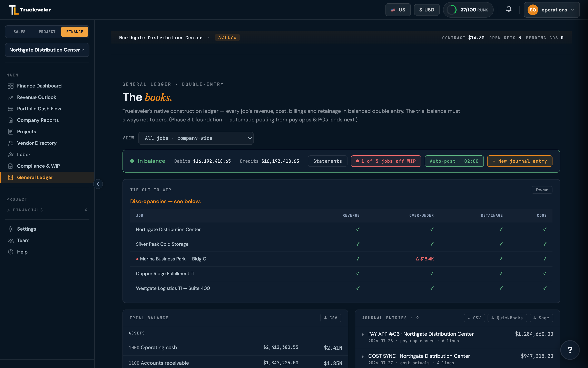Click the Auto-post 02:00 button
Viewport: 588px width, 368px height.
pos(454,161)
